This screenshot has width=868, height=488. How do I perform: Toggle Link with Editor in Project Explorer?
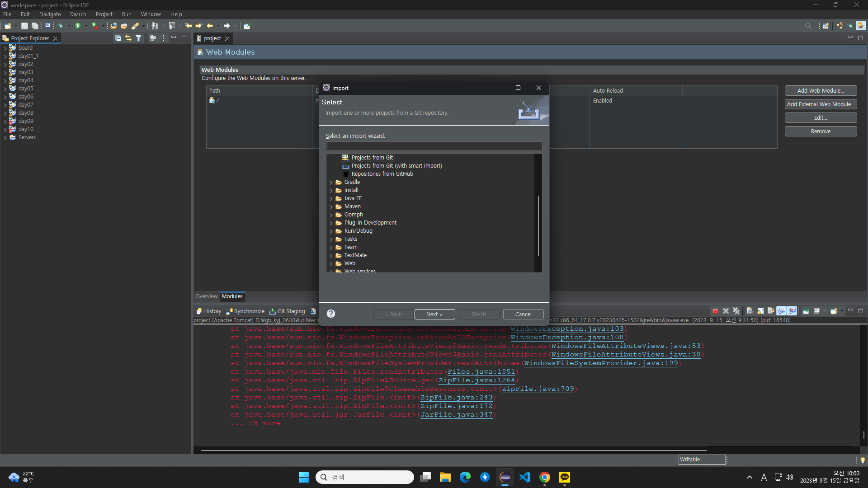pyautogui.click(x=128, y=38)
